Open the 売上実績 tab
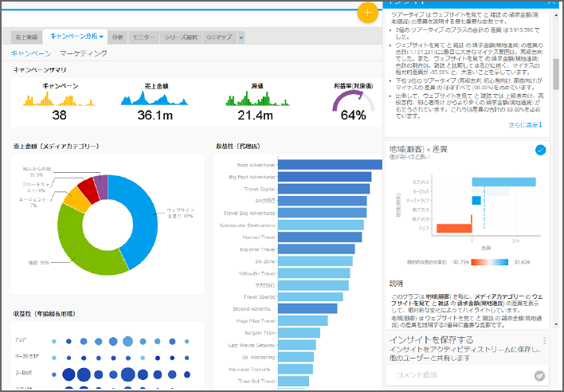Screen dimensions: 564x392 tap(26, 37)
